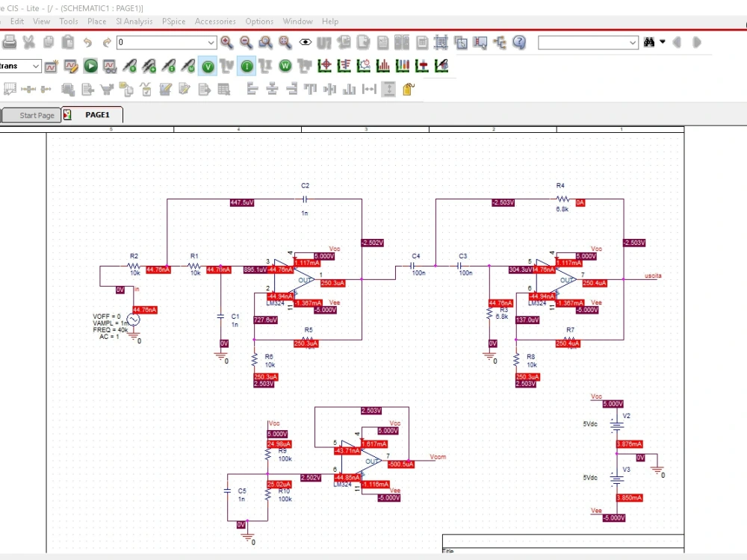Screen dimensions: 747x560
Task: Click the Print icon
Action: tap(9, 43)
